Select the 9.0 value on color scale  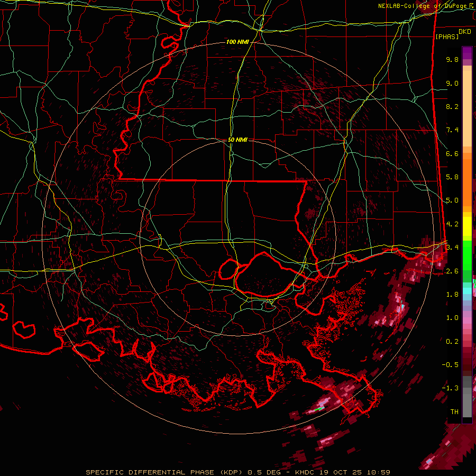[452, 83]
